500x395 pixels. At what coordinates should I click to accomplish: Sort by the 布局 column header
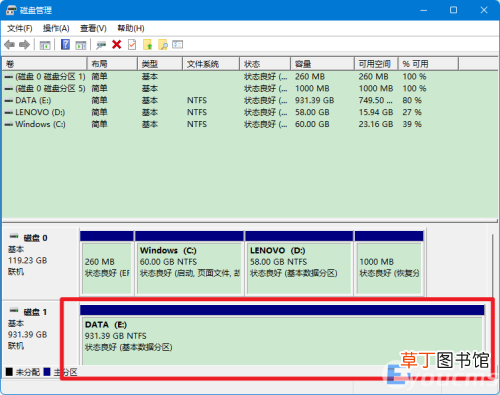tap(112, 64)
